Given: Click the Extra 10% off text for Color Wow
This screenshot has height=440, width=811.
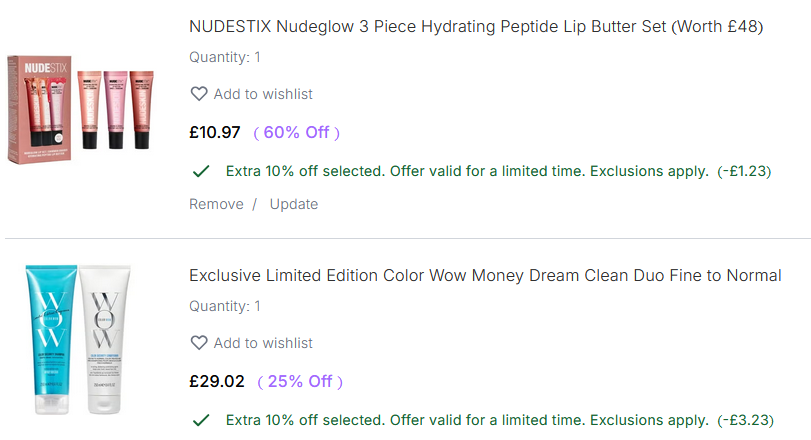Looking at the screenshot, I should coord(467,420).
